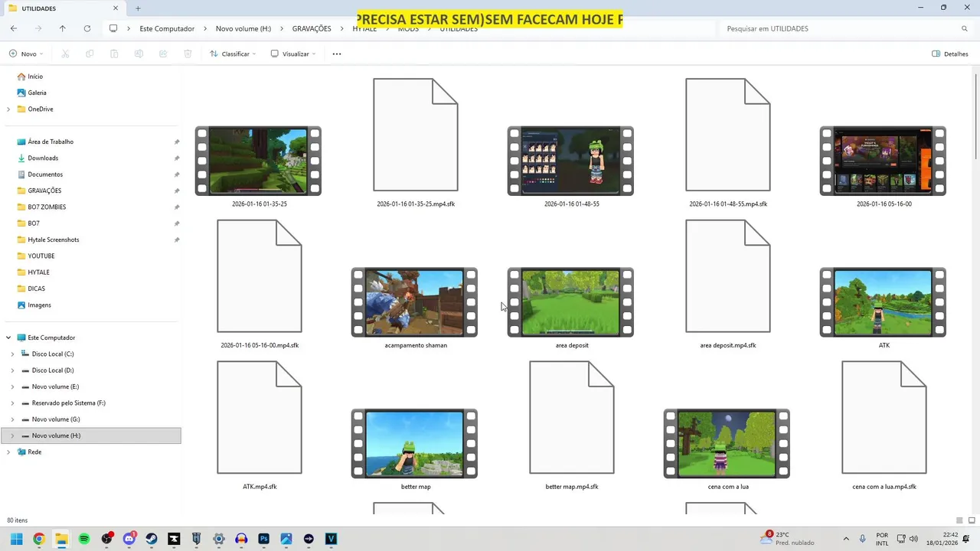Viewport: 980px width, 551px height.
Task: Open Downloads in the sidebar
Action: click(x=43, y=158)
